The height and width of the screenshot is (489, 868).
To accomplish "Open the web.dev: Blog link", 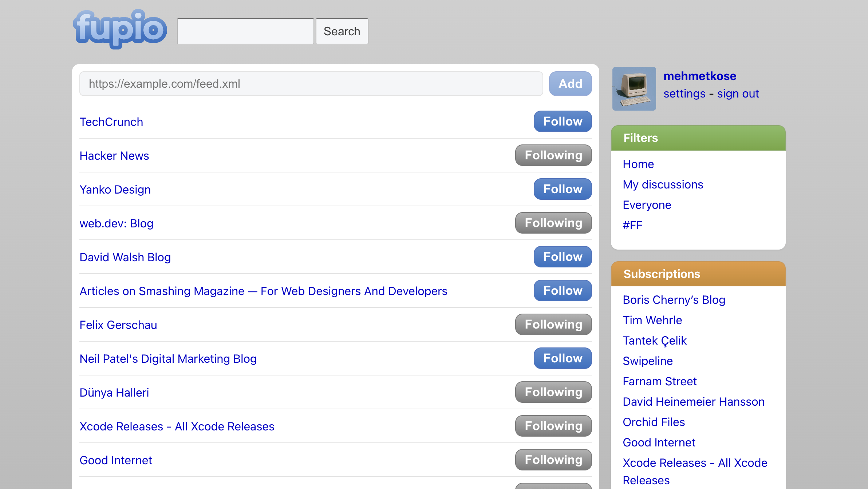I will pyautogui.click(x=117, y=223).
